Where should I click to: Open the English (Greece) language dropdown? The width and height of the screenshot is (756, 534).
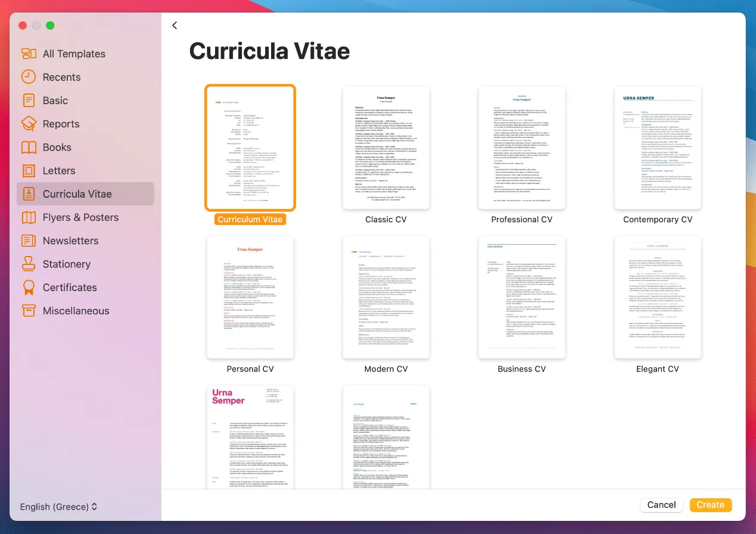58,507
